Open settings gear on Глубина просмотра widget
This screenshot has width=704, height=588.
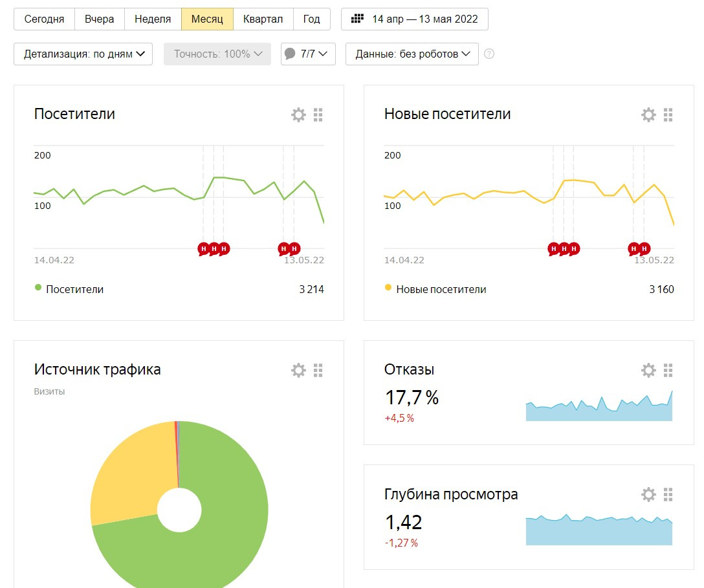(x=648, y=495)
